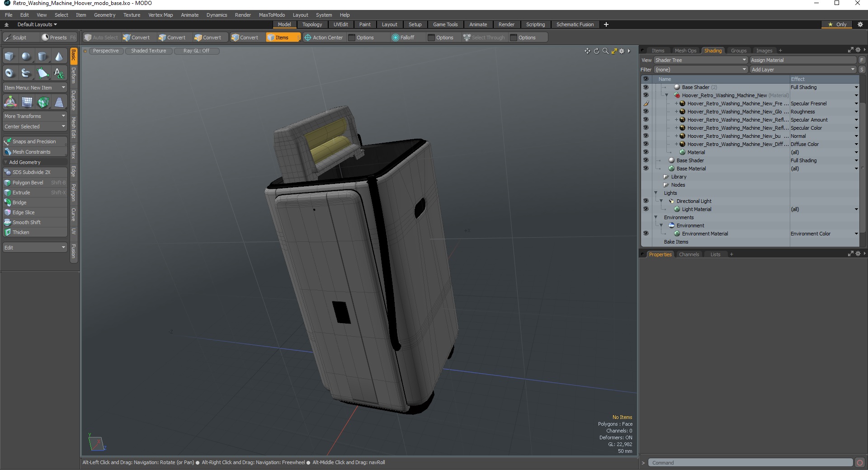Screen dimensions: 868x470
Task: Select the Cylinder primitive tool
Action: (x=42, y=56)
